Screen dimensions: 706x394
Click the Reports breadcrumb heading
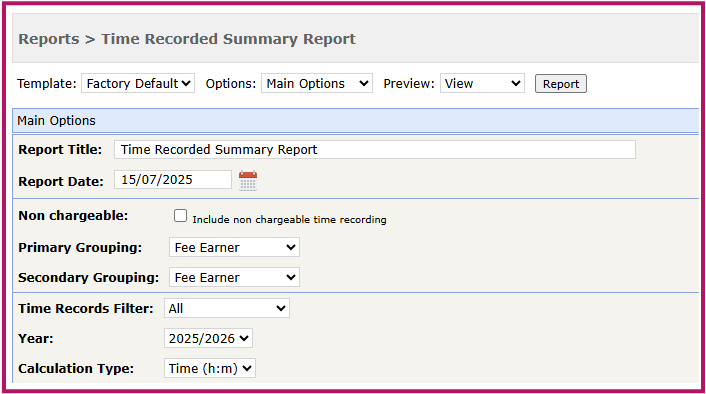point(49,39)
